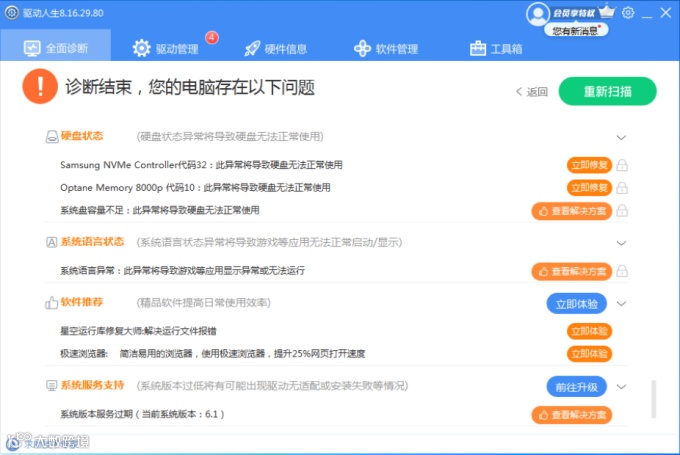
Task: Click the blue 立即体验 button
Action: coord(576,304)
